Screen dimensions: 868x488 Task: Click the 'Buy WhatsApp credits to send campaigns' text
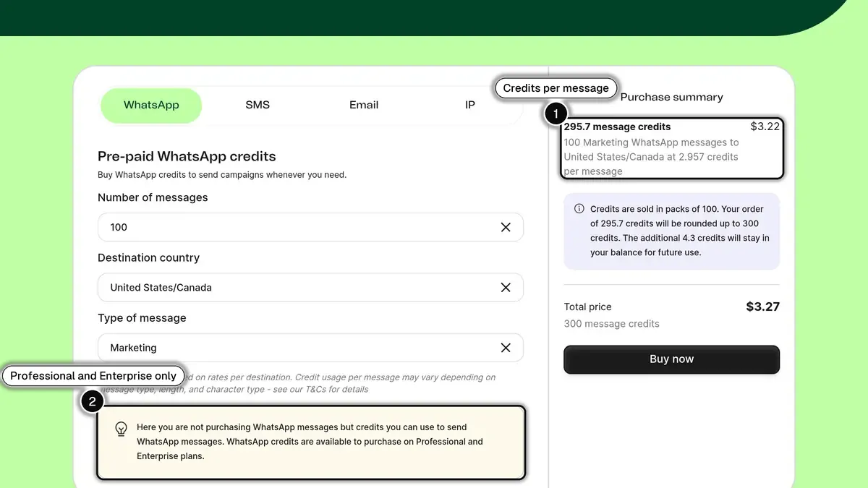click(222, 175)
